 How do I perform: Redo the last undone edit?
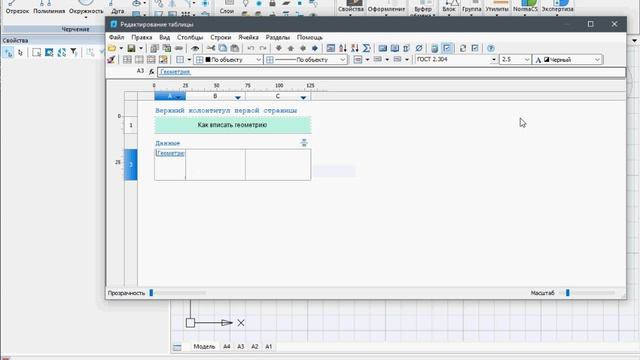click(263, 48)
